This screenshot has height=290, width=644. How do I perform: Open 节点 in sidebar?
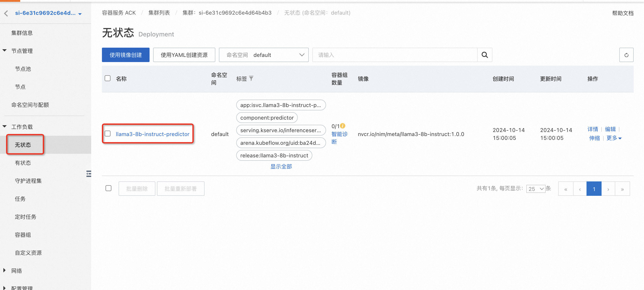pos(20,87)
